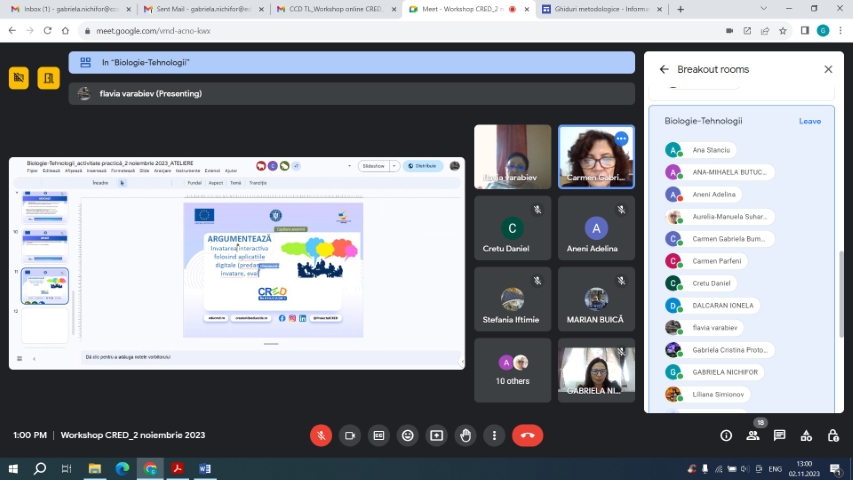Show the people list icon
This screenshot has width=853, height=480.
[753, 435]
